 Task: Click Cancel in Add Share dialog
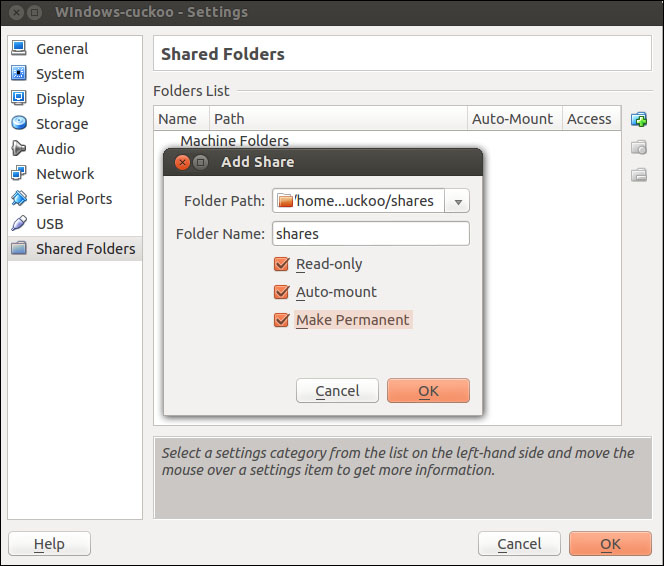tap(337, 390)
